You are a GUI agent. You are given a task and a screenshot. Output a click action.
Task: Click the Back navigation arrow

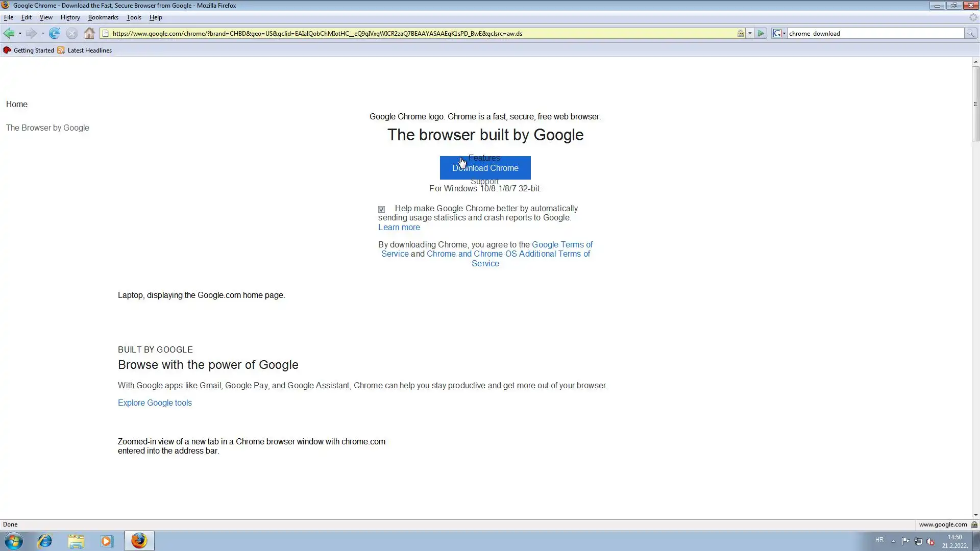[9, 34]
